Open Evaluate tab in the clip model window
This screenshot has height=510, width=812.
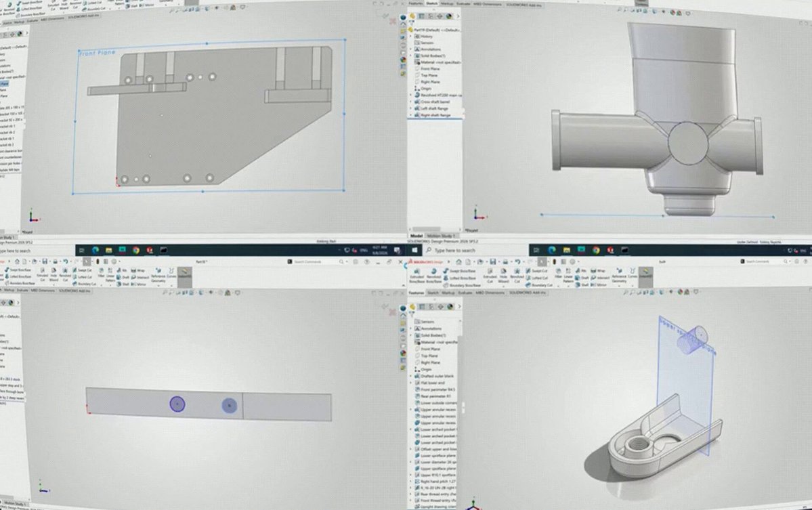465,293
